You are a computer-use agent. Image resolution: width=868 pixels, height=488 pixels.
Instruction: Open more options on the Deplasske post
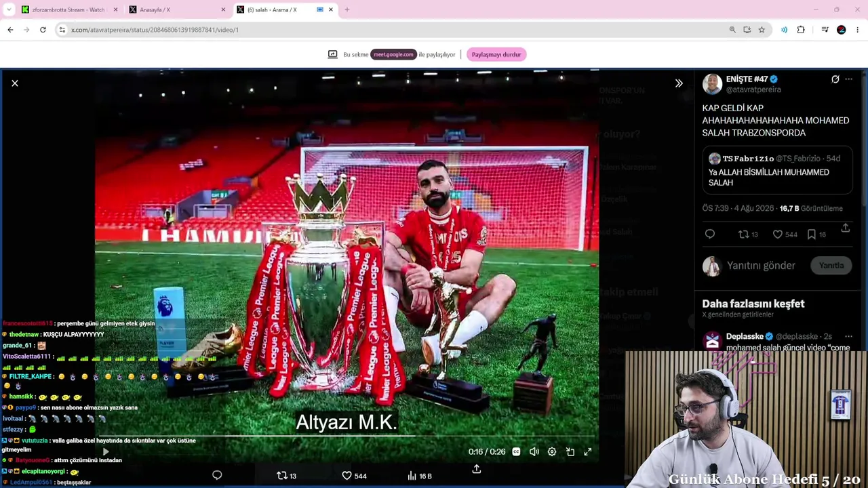848,336
